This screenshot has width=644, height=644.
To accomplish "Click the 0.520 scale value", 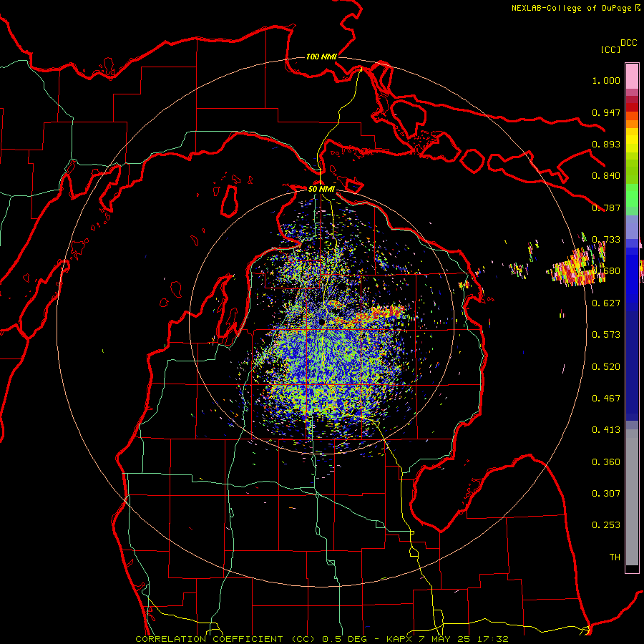I will 606,367.
